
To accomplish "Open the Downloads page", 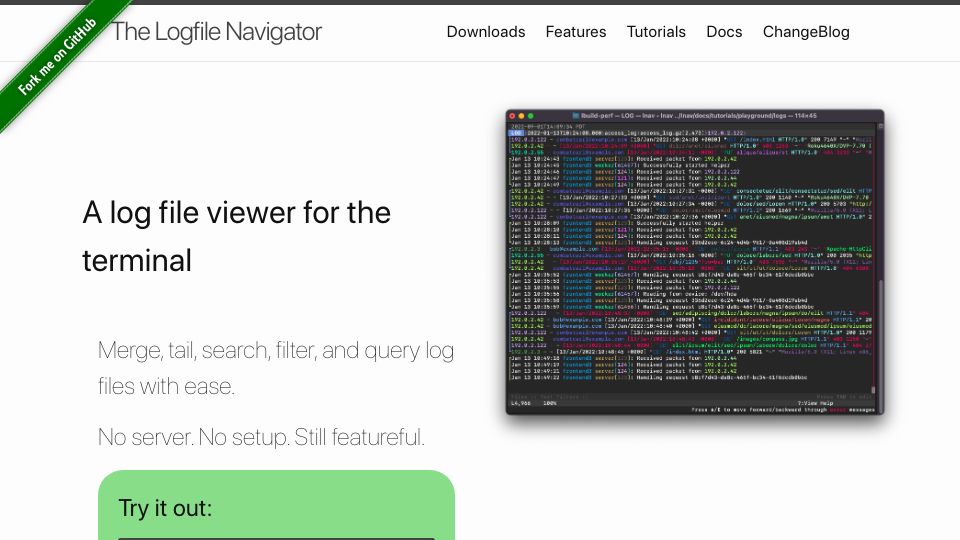I will [x=486, y=32].
